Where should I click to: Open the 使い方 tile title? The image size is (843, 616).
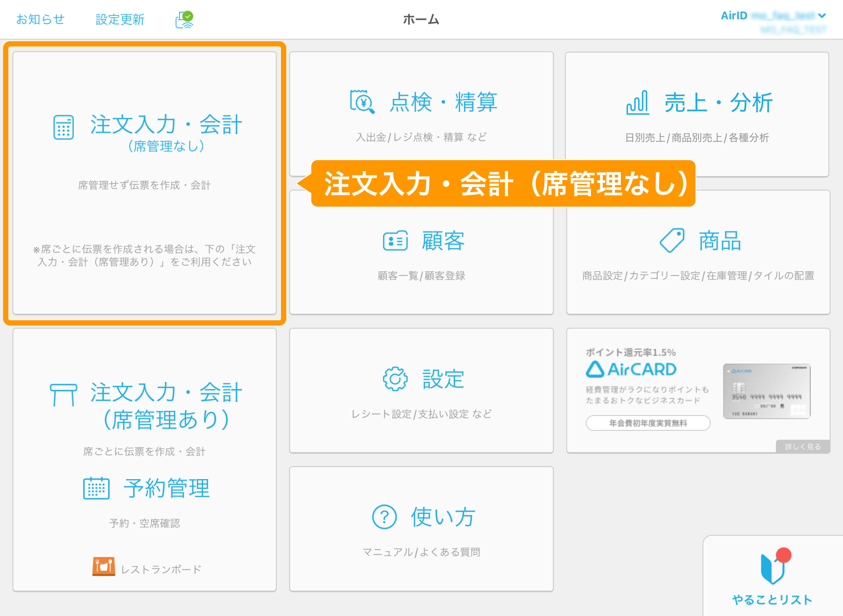(443, 517)
